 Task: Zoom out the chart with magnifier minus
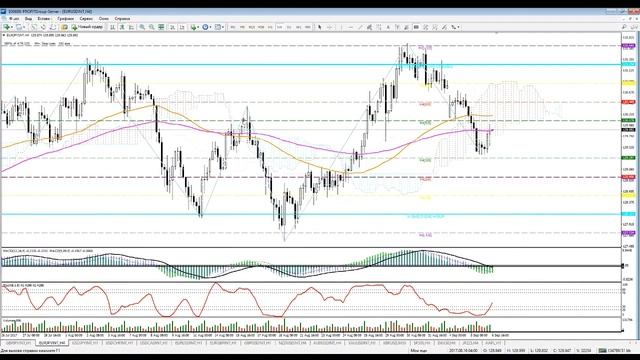pyautogui.click(x=151, y=27)
